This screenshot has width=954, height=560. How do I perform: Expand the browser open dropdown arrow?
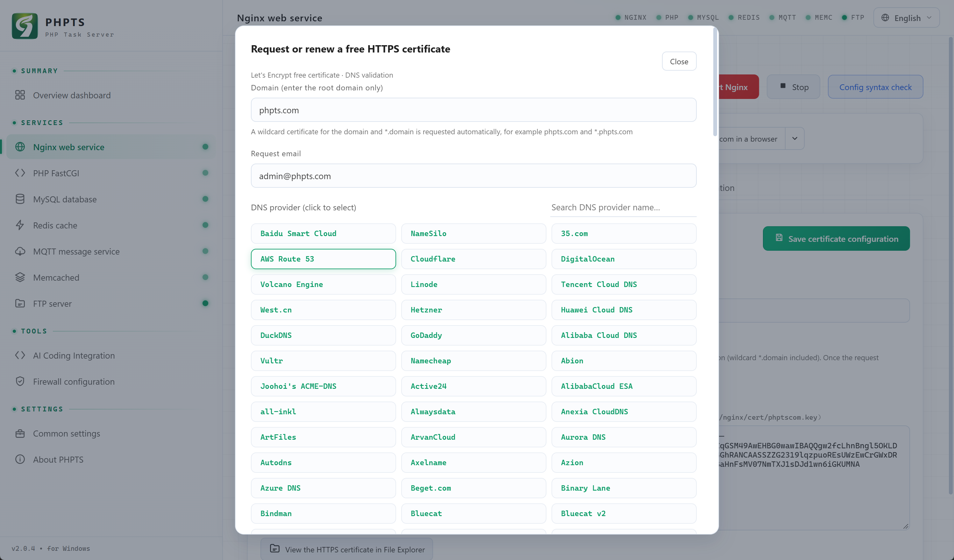[x=794, y=138]
